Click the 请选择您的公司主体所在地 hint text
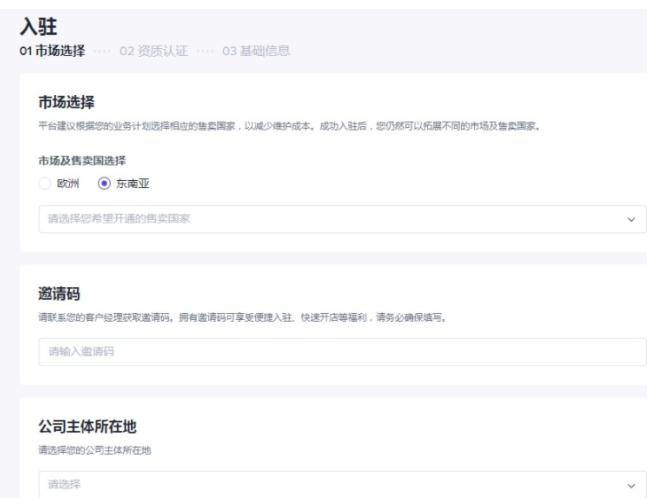 coord(88,451)
